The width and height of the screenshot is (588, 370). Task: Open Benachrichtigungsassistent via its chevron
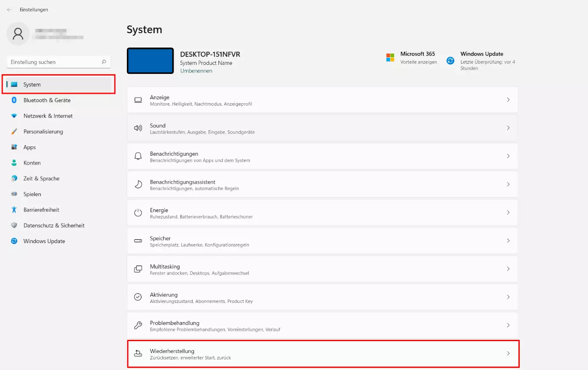click(x=508, y=184)
